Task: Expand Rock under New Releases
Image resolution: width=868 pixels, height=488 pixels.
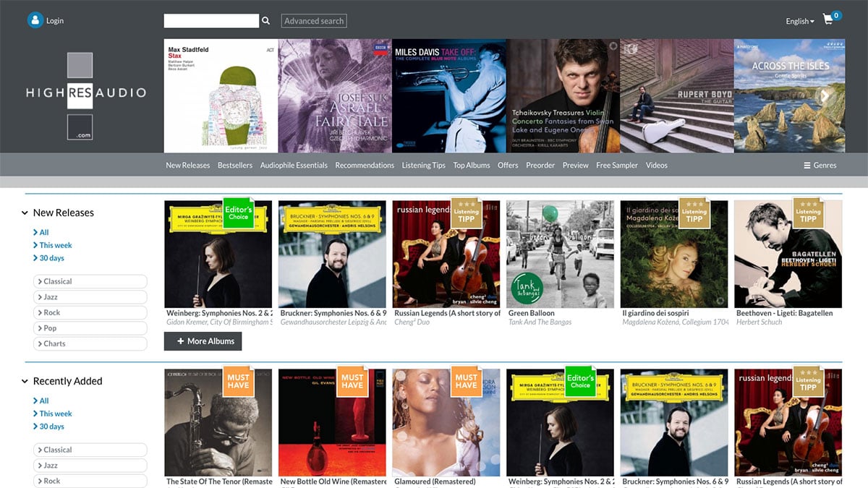Action: click(90, 312)
